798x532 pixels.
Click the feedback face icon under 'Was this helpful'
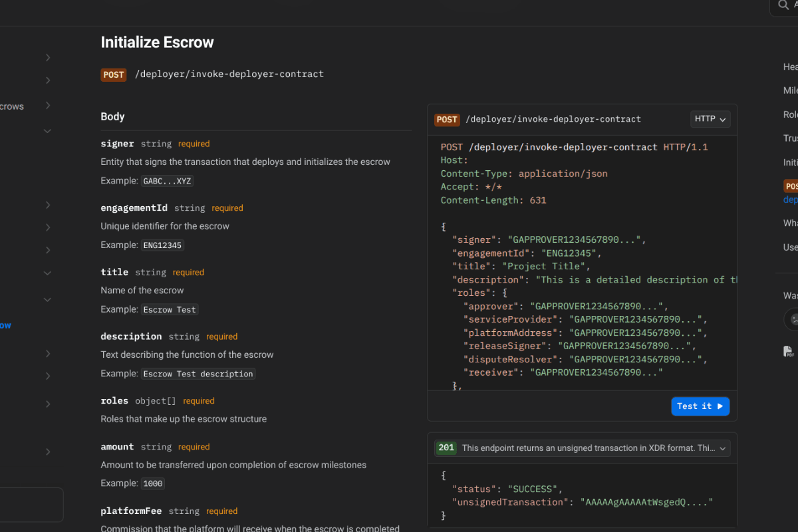[x=794, y=319]
